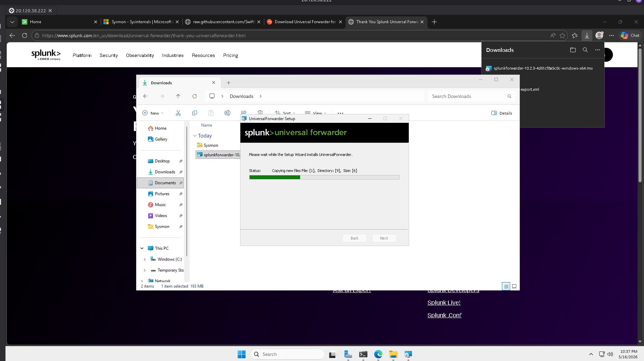Expand the Windows (C:) drive node
The height and width of the screenshot is (361, 644).
click(144, 259)
